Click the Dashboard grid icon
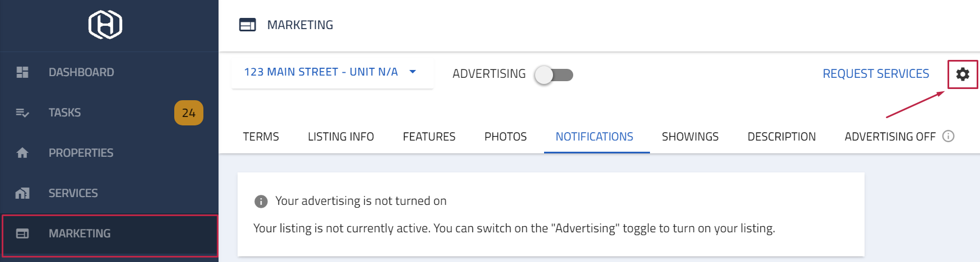 pos(22,72)
